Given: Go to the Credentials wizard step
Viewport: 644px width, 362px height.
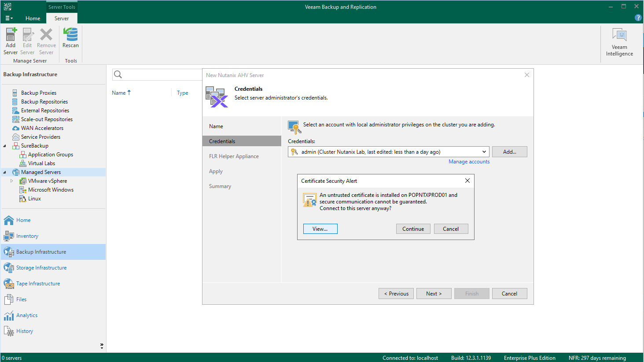Looking at the screenshot, I should 242,141.
